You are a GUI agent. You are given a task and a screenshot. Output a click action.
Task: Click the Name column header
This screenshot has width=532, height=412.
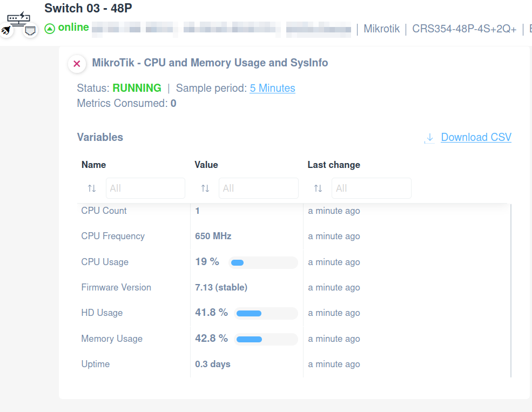click(x=93, y=165)
